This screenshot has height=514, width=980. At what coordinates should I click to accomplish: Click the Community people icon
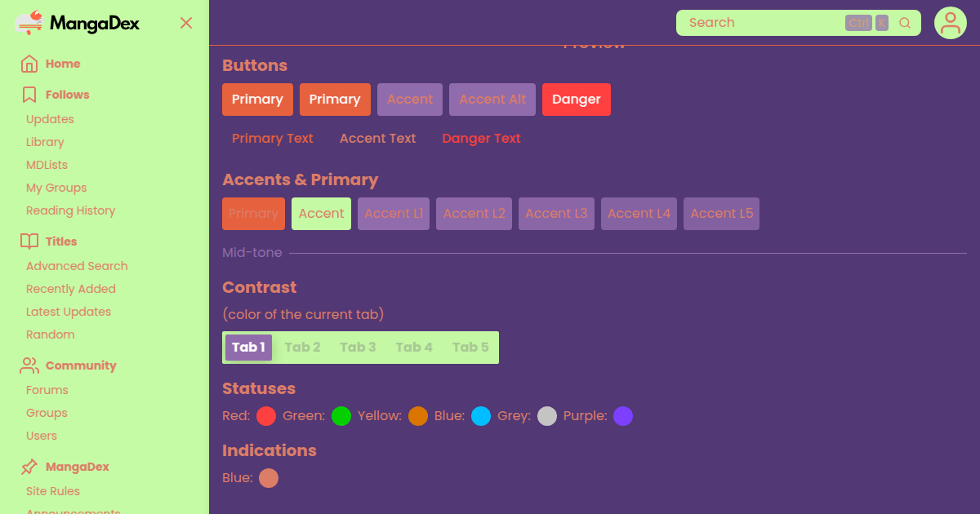click(x=29, y=366)
